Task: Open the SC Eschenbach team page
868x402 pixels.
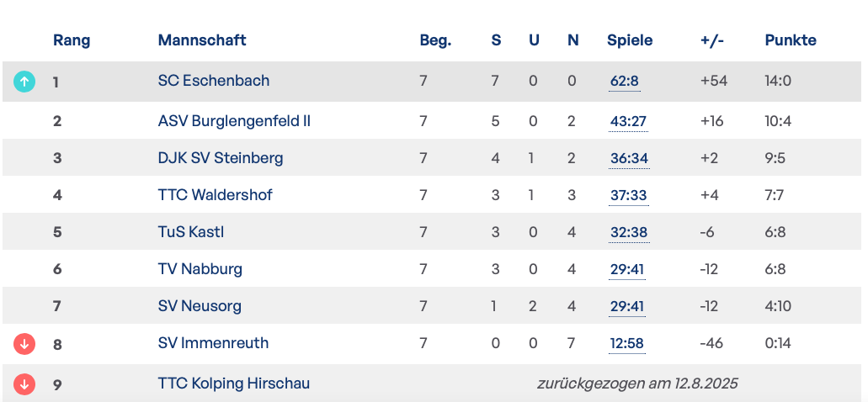Action: 214,81
